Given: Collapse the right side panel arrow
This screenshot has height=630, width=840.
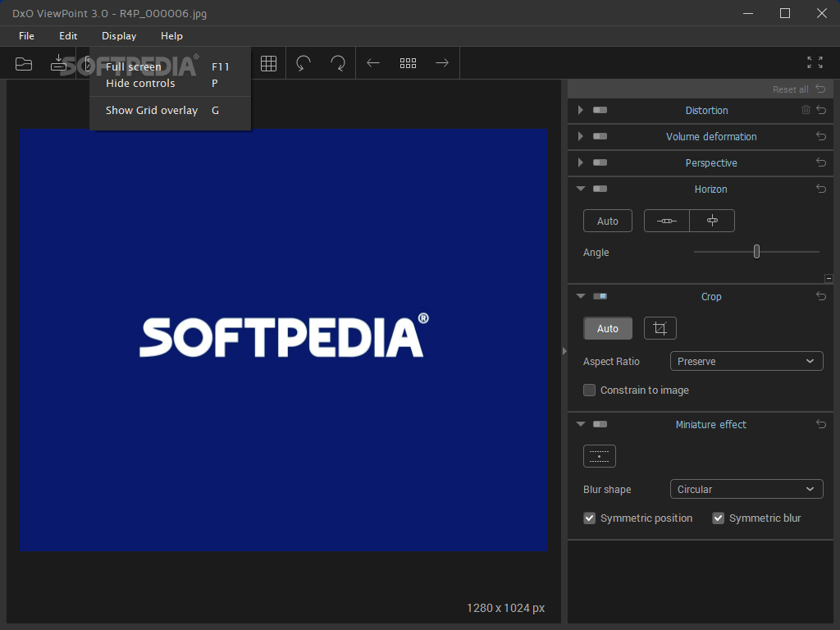Looking at the screenshot, I should click(x=564, y=351).
